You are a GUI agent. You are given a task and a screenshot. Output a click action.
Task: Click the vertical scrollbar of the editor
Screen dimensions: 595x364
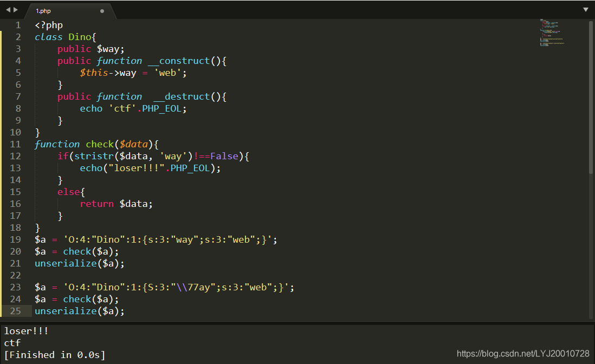tap(591, 97)
